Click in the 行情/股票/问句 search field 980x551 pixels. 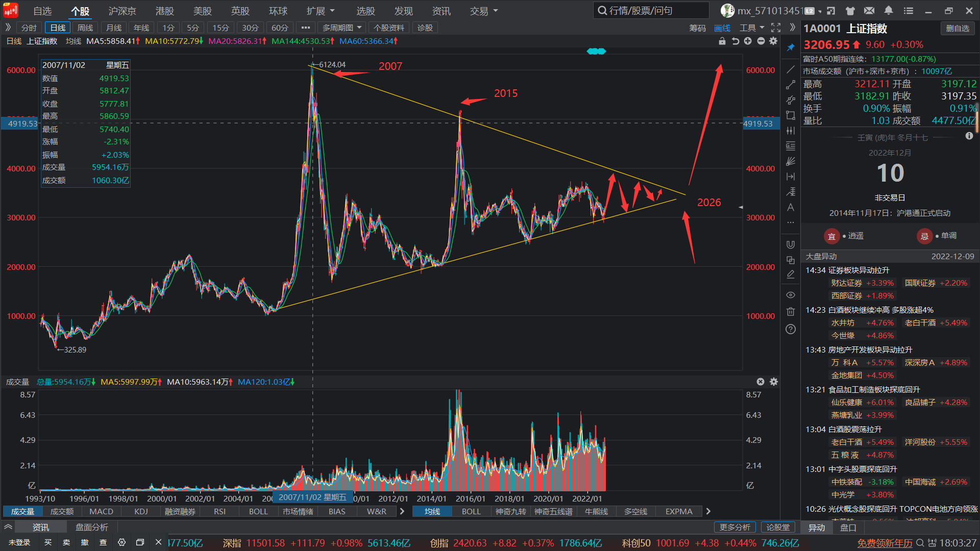[651, 10]
